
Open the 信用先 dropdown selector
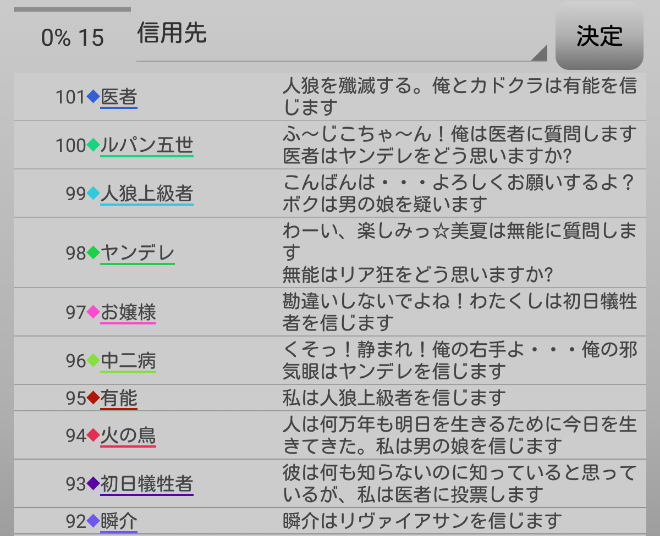pyautogui.click(x=340, y=36)
